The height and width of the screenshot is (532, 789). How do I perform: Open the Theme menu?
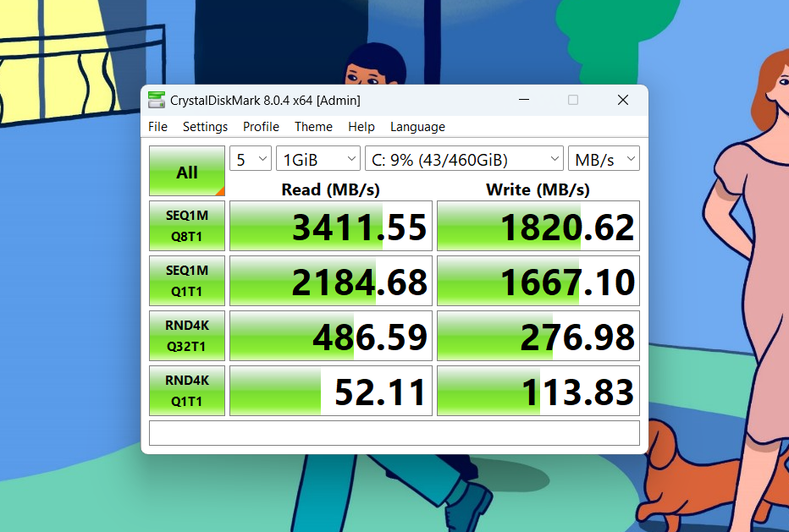point(313,127)
